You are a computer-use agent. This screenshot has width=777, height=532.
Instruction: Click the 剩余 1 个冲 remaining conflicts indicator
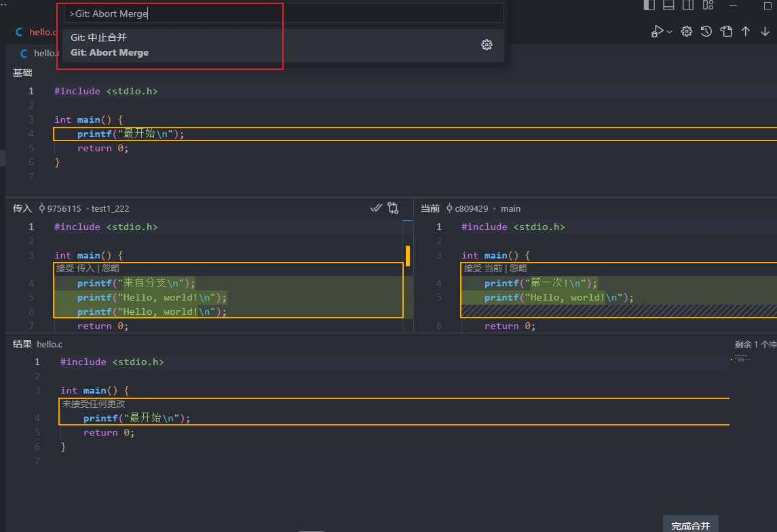(x=755, y=344)
